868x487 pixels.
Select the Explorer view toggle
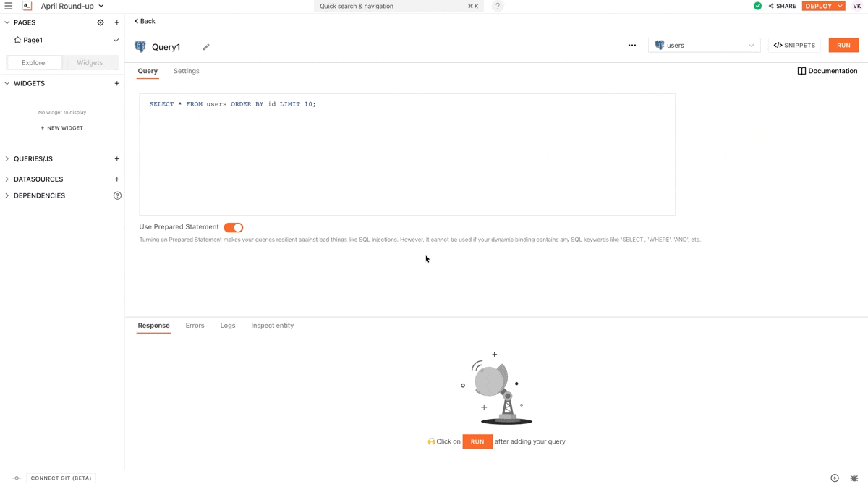[x=35, y=63]
